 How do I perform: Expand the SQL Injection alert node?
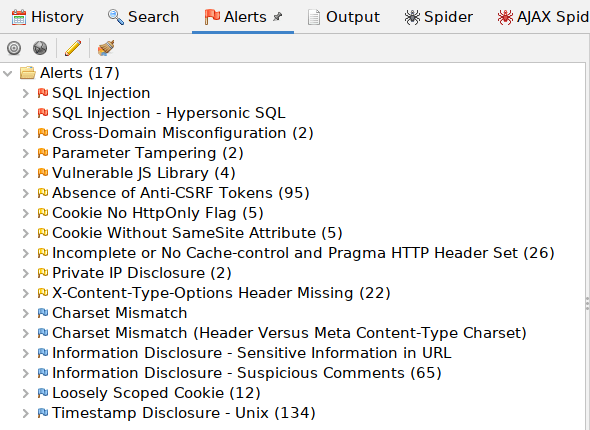pos(25,93)
